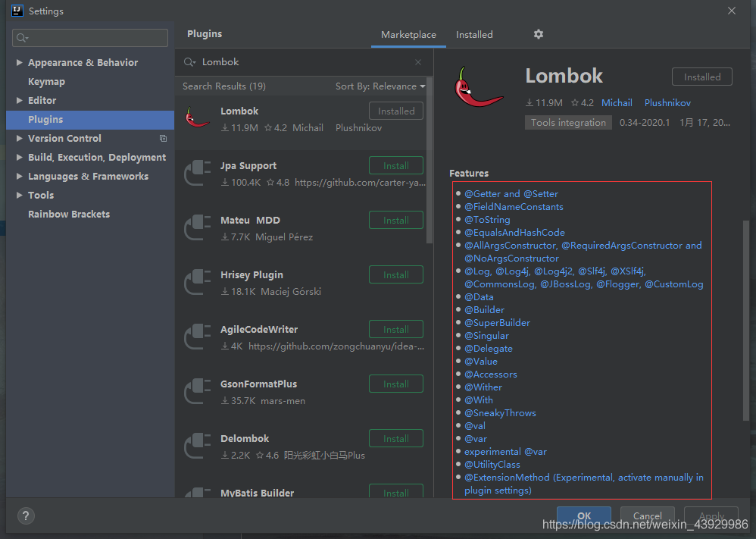Focus the settings search field
The image size is (756, 539).
(90, 38)
